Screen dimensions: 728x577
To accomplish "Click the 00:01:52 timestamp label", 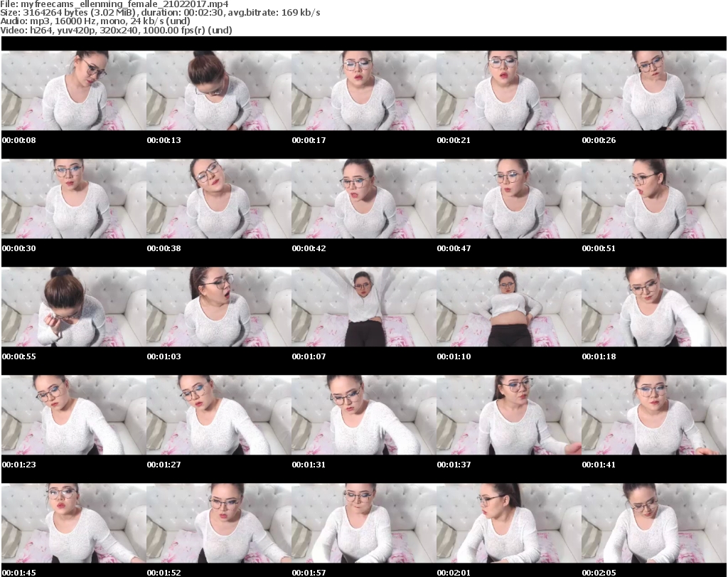I will tap(164, 573).
